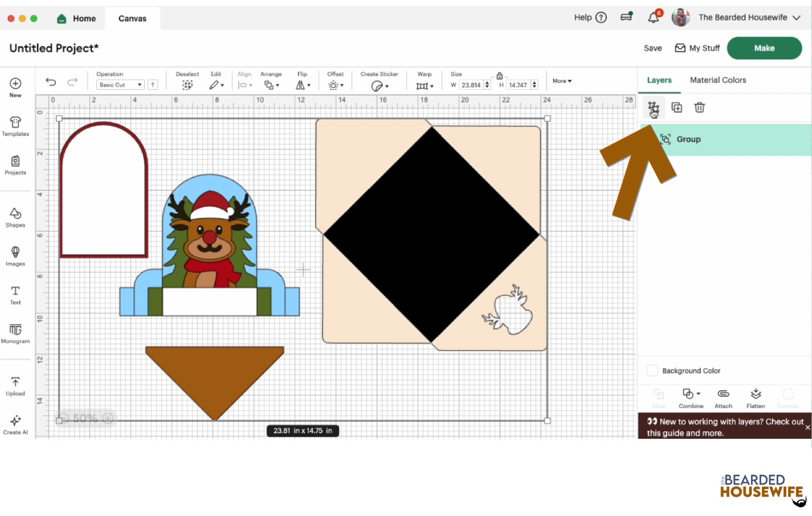Screen dimensions: 812x516
Task: Save the project
Action: click(x=653, y=48)
